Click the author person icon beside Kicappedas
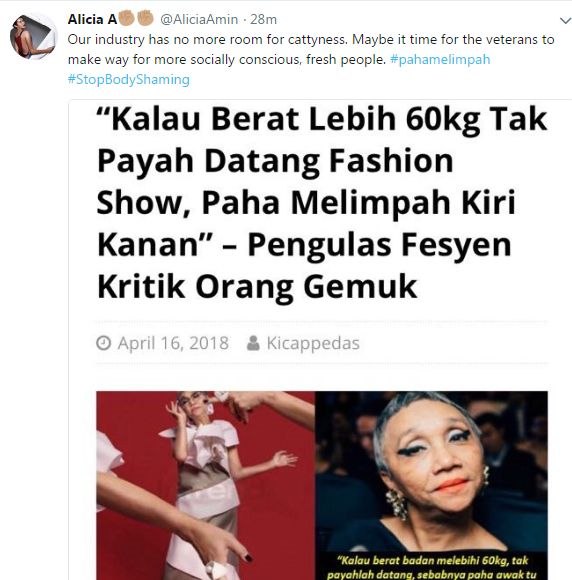The image size is (572, 580). click(x=253, y=343)
